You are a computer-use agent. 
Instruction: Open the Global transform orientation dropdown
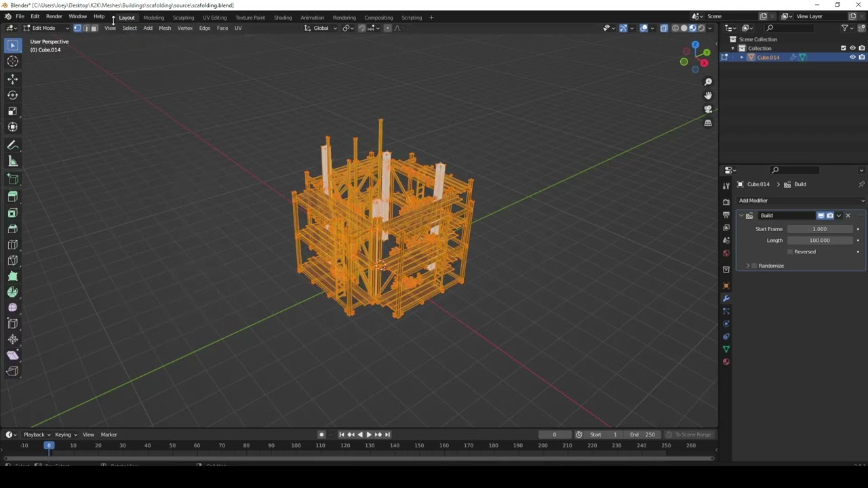pos(320,28)
